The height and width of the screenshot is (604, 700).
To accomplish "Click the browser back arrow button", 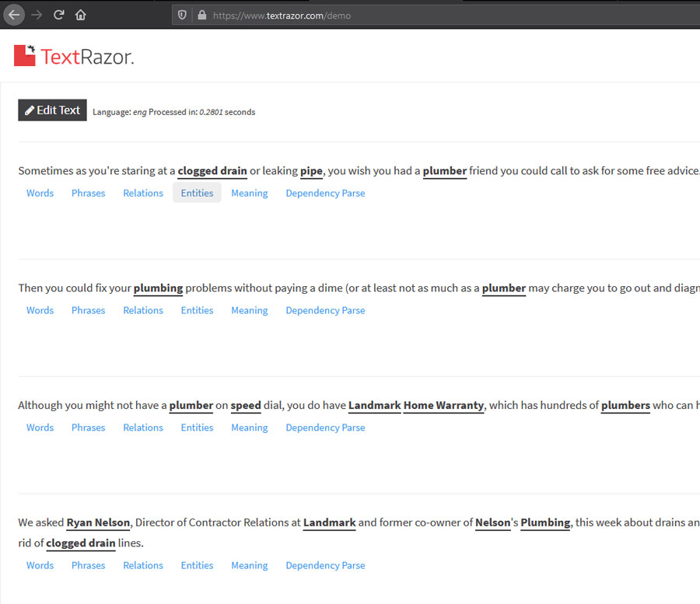I will pyautogui.click(x=14, y=15).
